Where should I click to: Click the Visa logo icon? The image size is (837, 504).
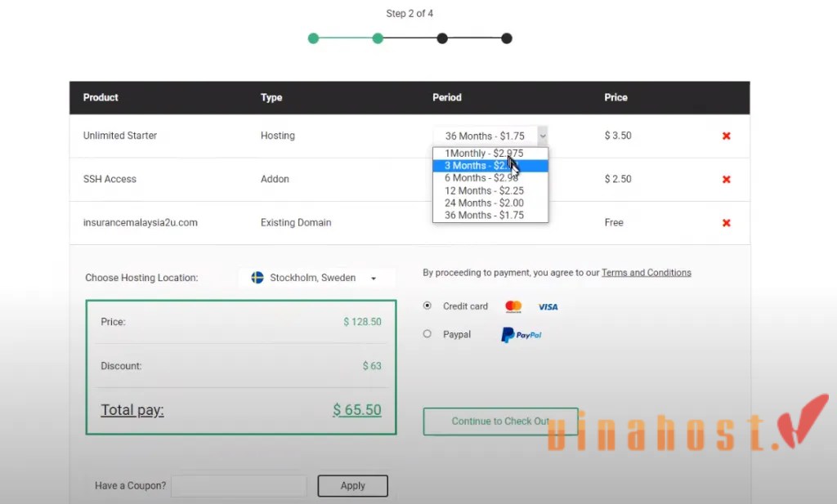click(x=548, y=307)
